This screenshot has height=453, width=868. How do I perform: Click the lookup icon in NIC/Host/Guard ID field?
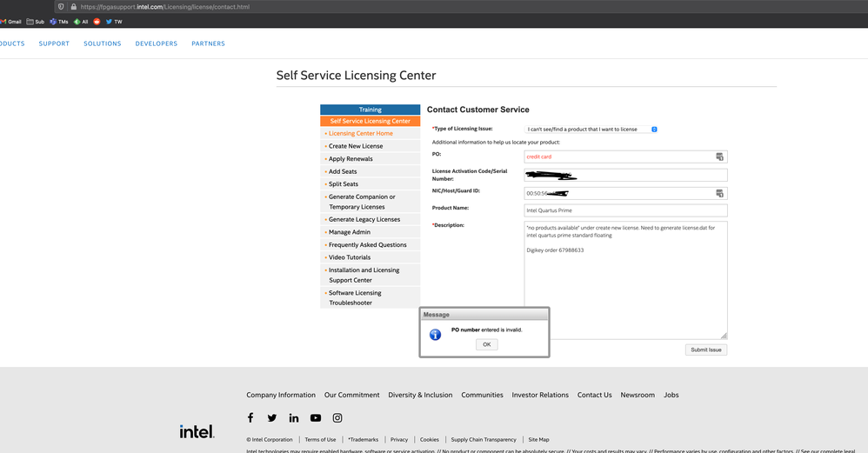(719, 193)
